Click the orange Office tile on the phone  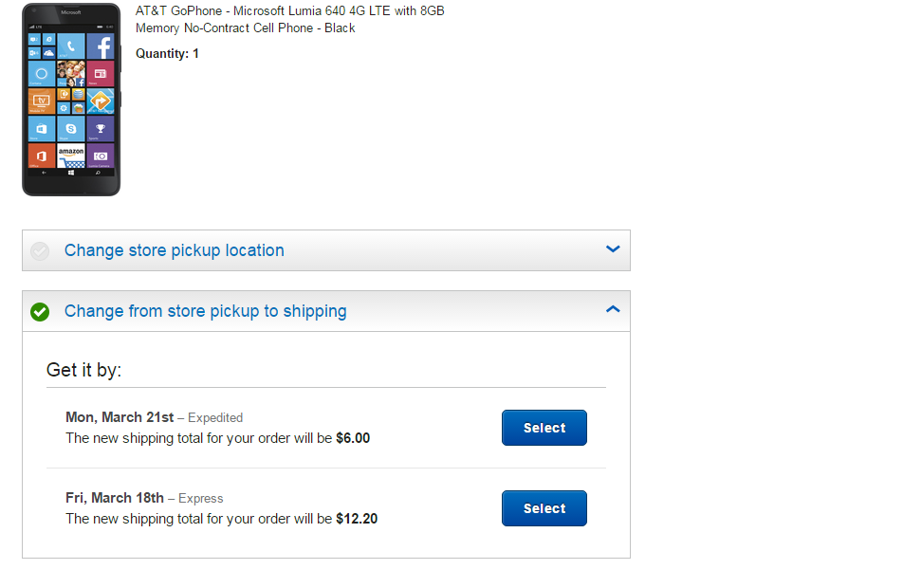click(42, 155)
